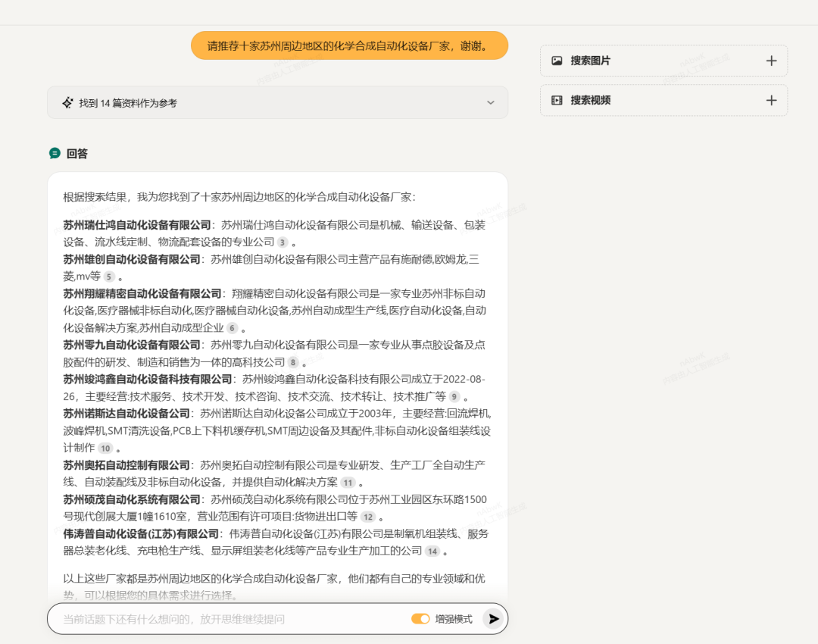Open citation badge 12
The width and height of the screenshot is (818, 644).
[x=368, y=517]
